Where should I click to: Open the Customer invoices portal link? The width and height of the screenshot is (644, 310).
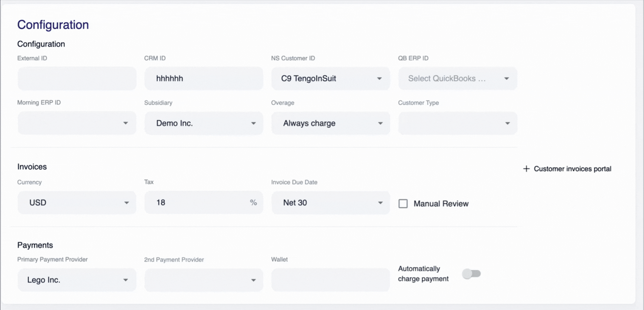tap(572, 169)
